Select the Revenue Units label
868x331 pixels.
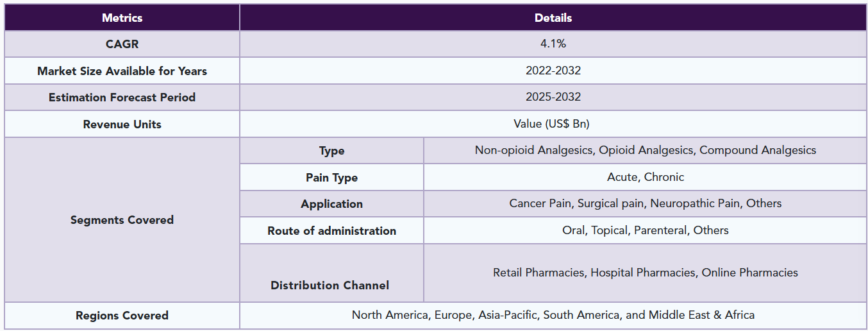pos(122,124)
